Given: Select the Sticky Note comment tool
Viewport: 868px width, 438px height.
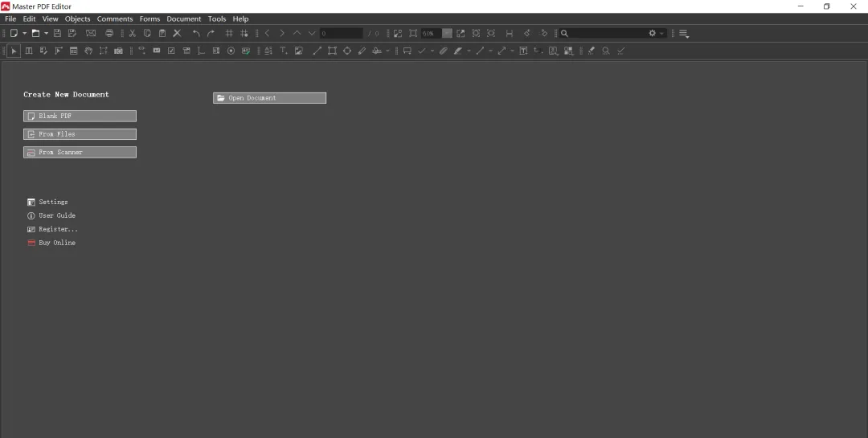Looking at the screenshot, I should coord(407,51).
